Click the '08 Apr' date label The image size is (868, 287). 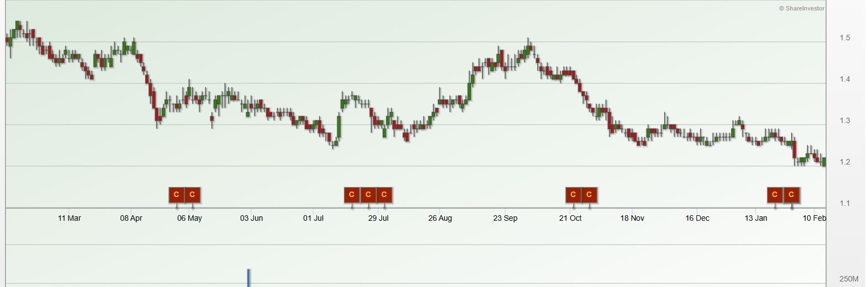pyautogui.click(x=131, y=218)
